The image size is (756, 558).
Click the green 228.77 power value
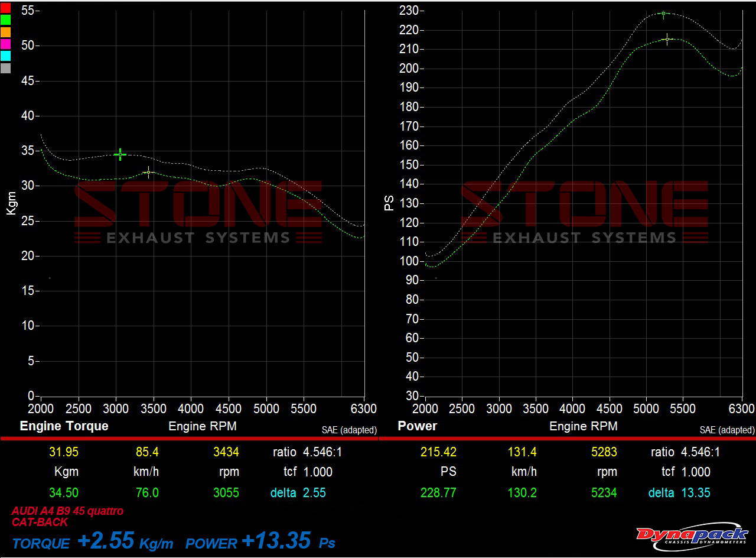pyautogui.click(x=438, y=492)
